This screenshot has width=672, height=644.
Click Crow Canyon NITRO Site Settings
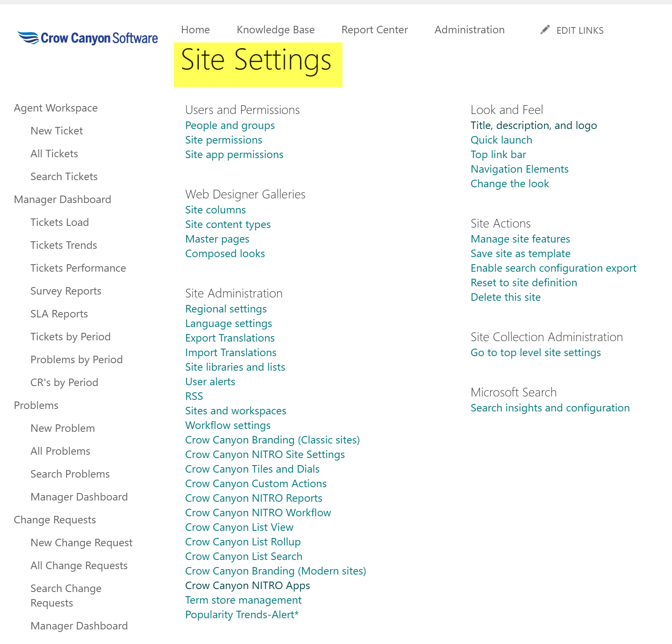(x=265, y=454)
